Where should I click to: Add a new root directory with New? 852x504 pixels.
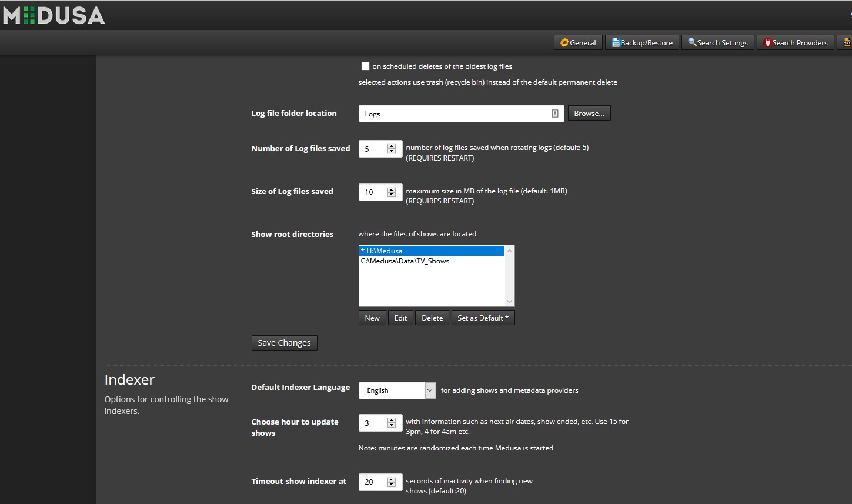372,318
